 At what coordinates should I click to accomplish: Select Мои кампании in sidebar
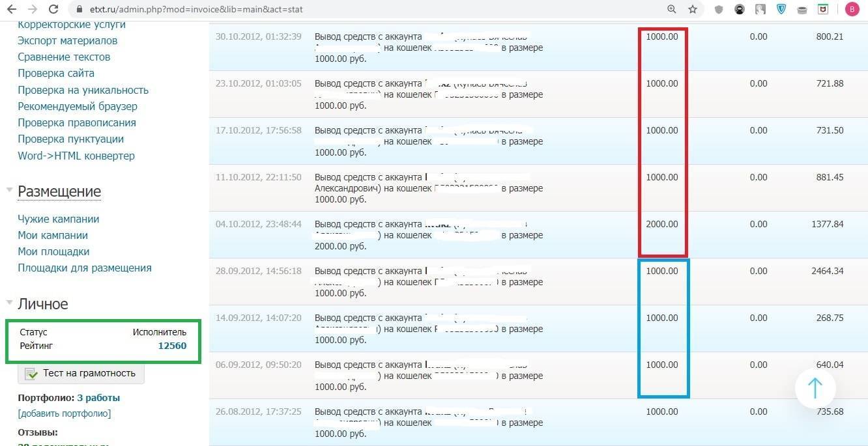point(53,235)
